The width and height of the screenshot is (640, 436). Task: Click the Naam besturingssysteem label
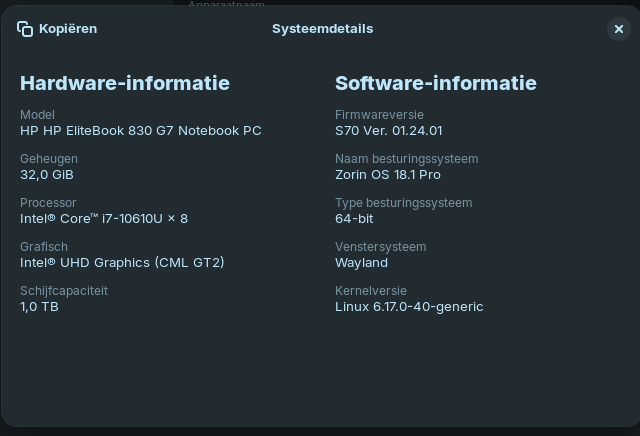coord(407,159)
